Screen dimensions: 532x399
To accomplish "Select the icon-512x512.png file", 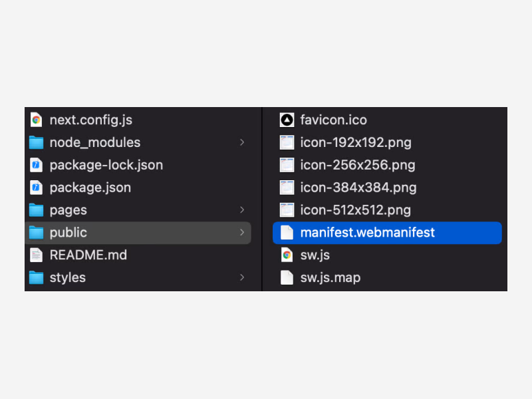I will 355,210.
